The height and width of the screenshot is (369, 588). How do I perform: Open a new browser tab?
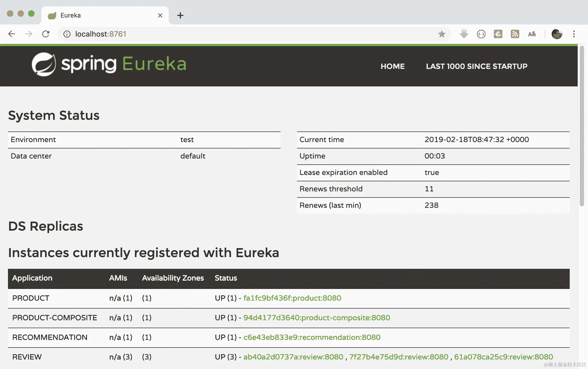[180, 15]
